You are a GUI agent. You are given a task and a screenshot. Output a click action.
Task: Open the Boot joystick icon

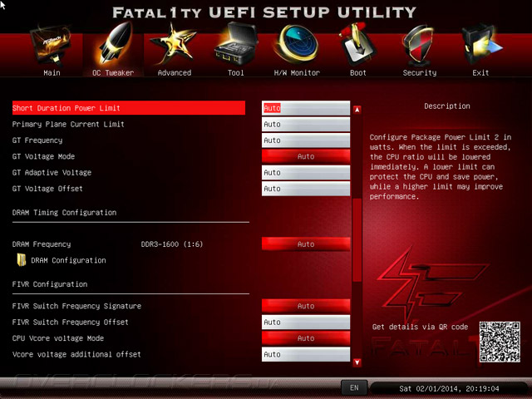tap(357, 44)
